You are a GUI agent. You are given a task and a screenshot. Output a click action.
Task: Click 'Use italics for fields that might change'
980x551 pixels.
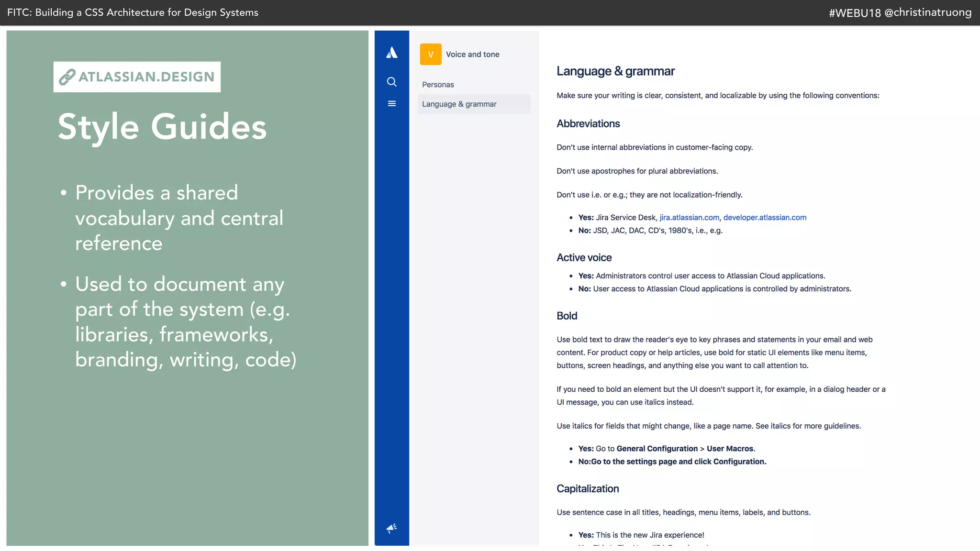coord(709,426)
